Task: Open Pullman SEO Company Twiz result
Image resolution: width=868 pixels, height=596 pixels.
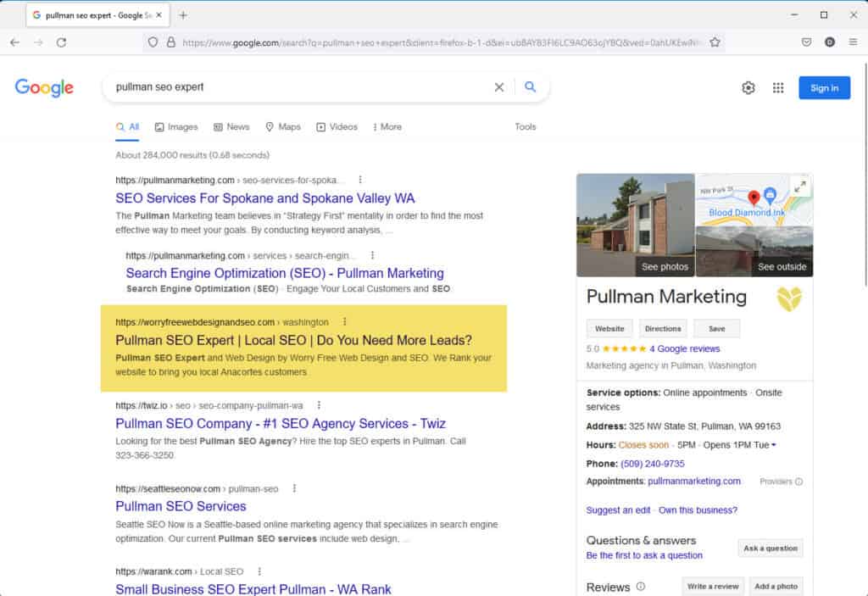Action: [281, 424]
